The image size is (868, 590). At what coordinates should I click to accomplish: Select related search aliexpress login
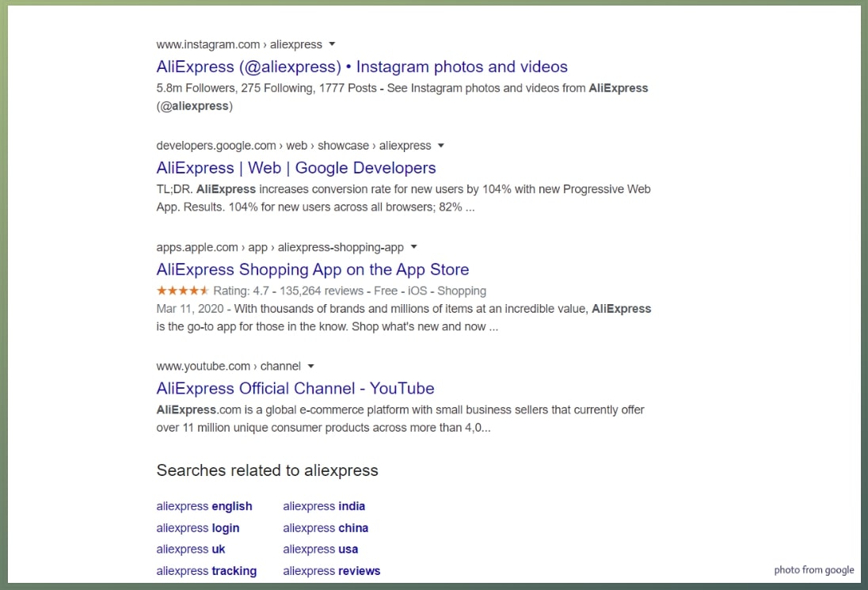198,528
